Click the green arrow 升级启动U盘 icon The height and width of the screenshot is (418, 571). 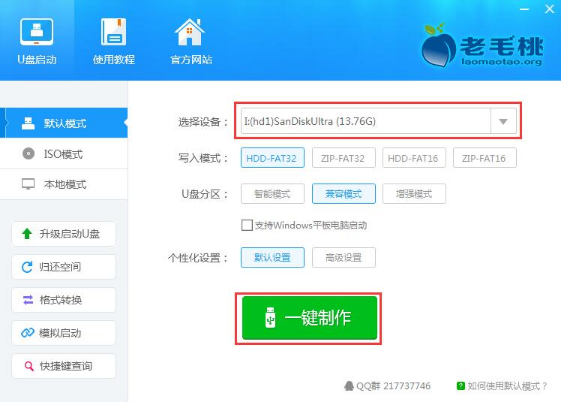27,234
